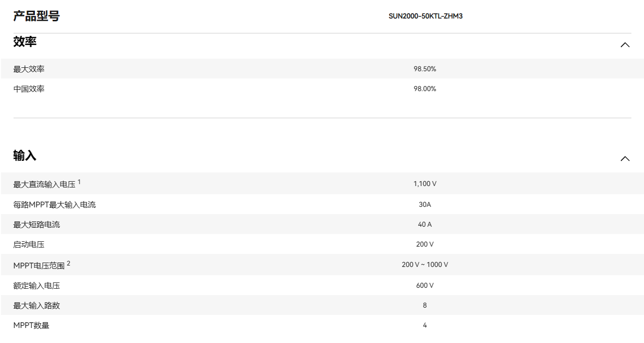
Task: Click the 最大短路电流 row label
Action: point(37,225)
